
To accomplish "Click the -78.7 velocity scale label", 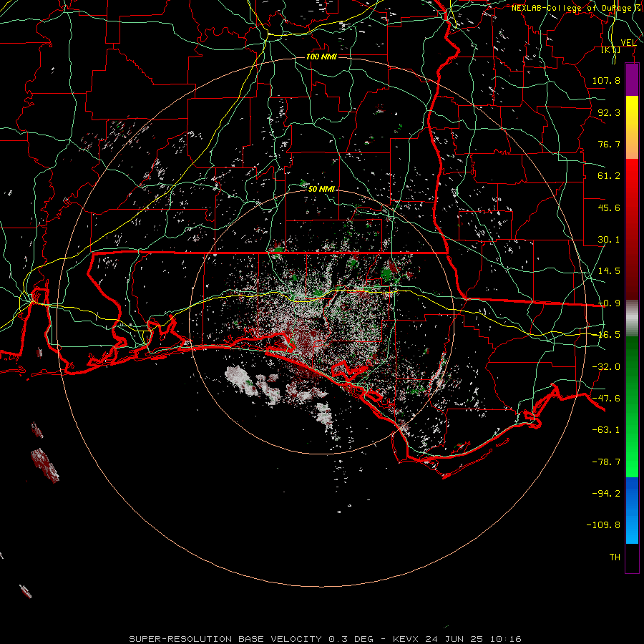I will click(x=606, y=462).
